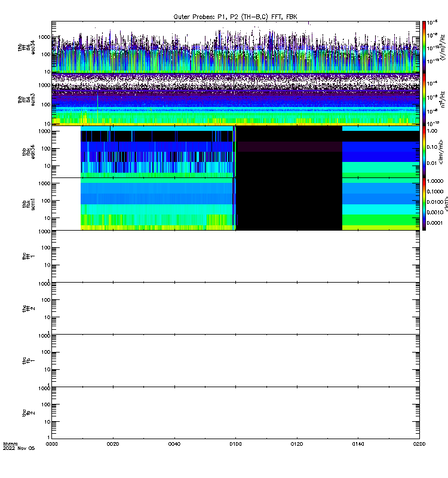
Task: Select the 0040 time tick label
Action: click(x=174, y=444)
